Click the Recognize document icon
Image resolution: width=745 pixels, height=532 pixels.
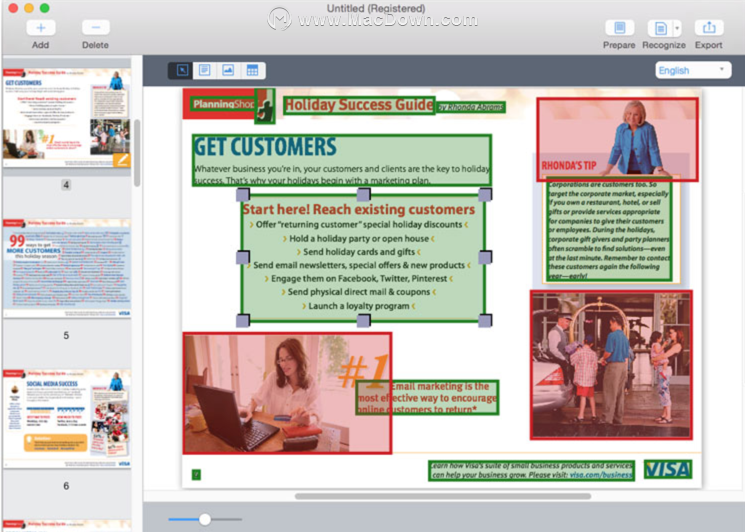(x=660, y=28)
